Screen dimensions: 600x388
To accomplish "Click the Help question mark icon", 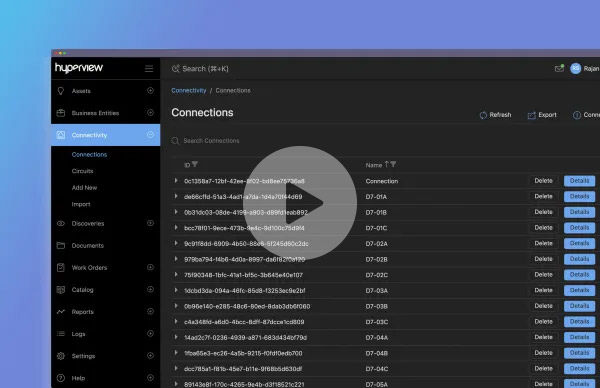I will click(x=60, y=378).
